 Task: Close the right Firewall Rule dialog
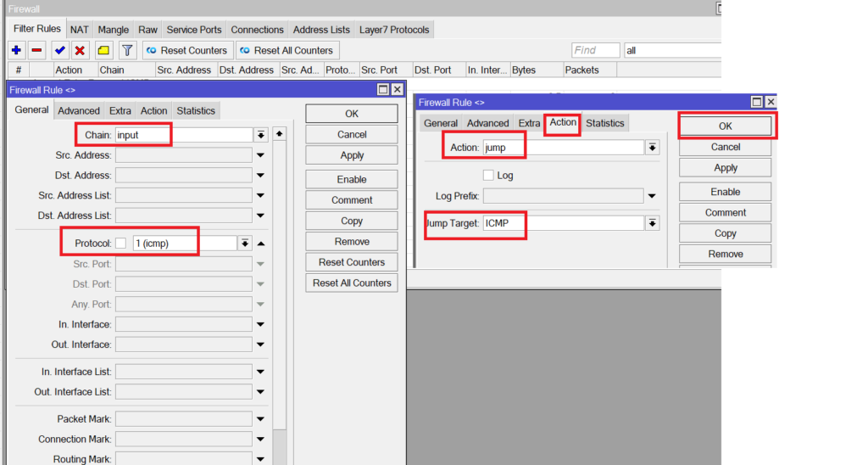(x=770, y=102)
